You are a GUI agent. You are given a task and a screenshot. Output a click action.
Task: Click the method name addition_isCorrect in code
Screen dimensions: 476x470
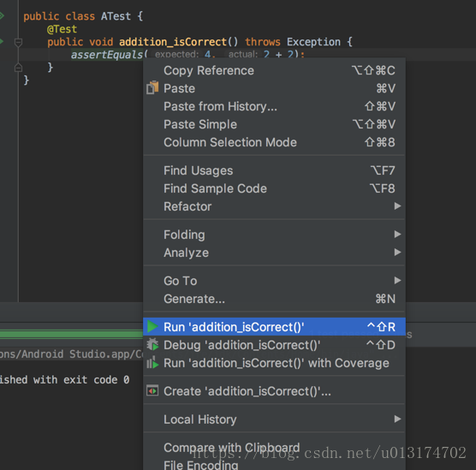pyautogui.click(x=173, y=42)
